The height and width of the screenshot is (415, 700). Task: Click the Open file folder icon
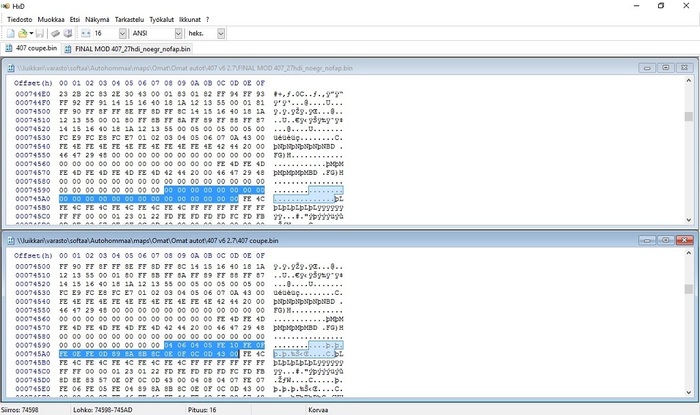point(21,33)
